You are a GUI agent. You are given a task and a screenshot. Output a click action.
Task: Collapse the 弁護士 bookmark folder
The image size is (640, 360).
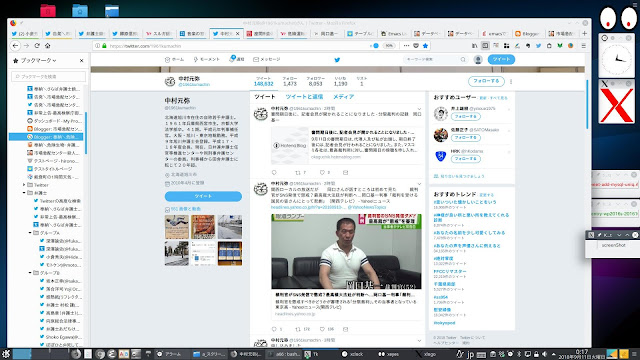click(x=24, y=193)
